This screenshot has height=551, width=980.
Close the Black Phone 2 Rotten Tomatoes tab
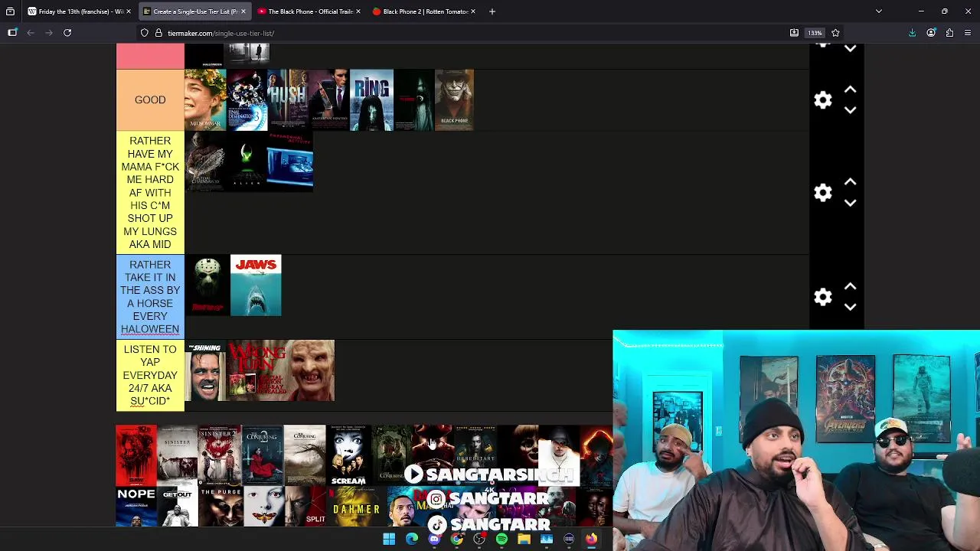(472, 11)
